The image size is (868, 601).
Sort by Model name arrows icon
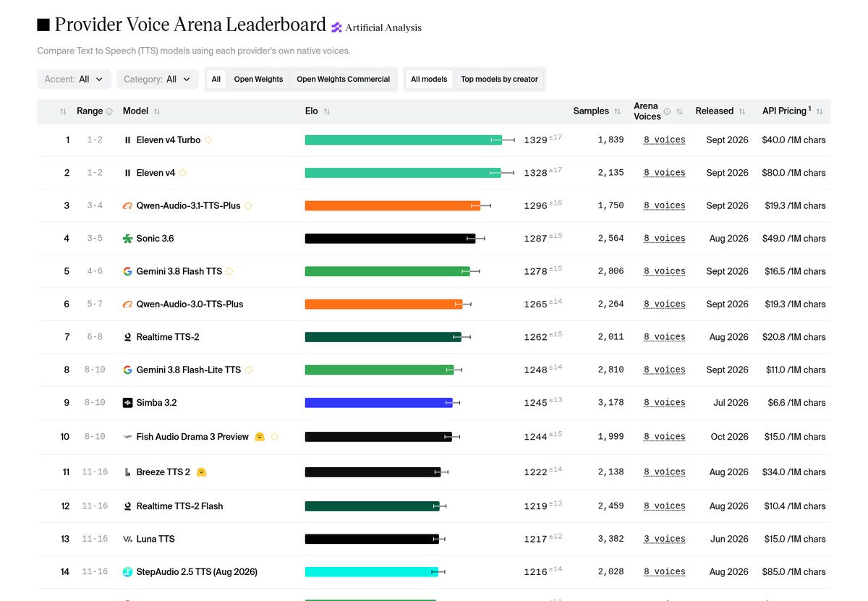(157, 111)
